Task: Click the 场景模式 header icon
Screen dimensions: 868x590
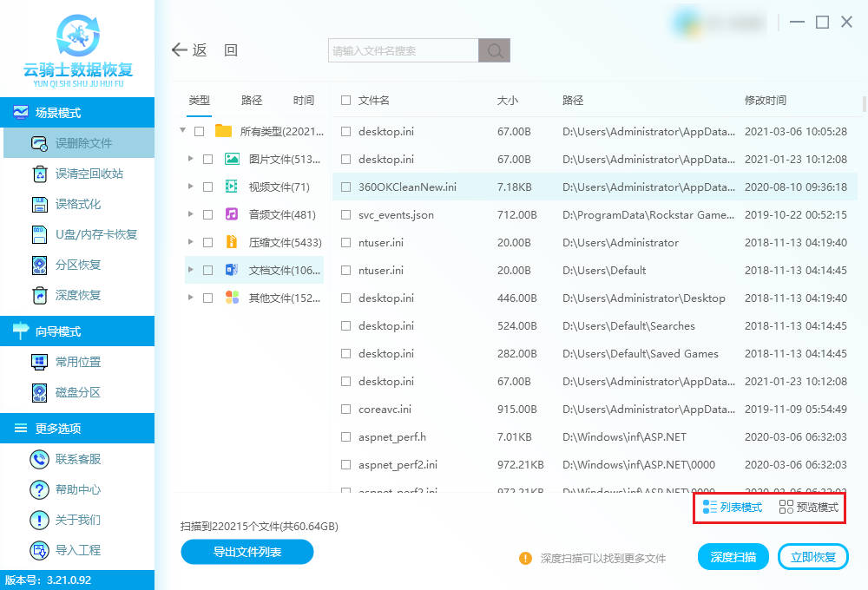Action: (x=21, y=112)
